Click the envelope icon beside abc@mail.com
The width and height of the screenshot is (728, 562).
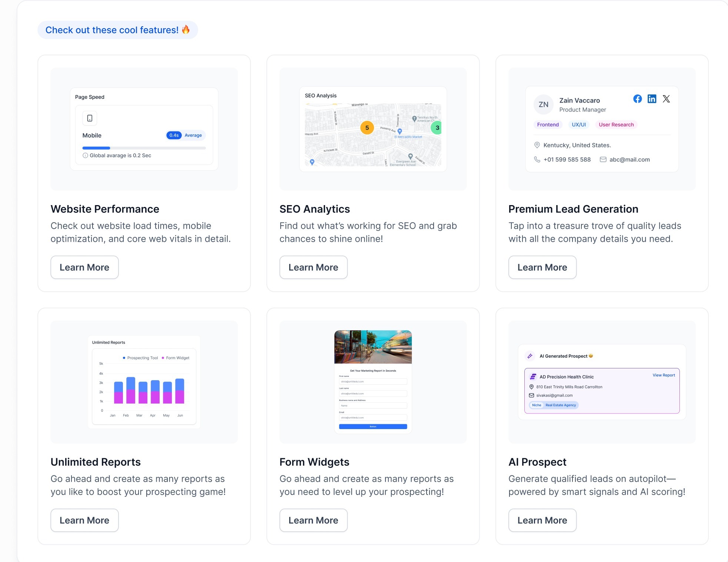(x=603, y=160)
